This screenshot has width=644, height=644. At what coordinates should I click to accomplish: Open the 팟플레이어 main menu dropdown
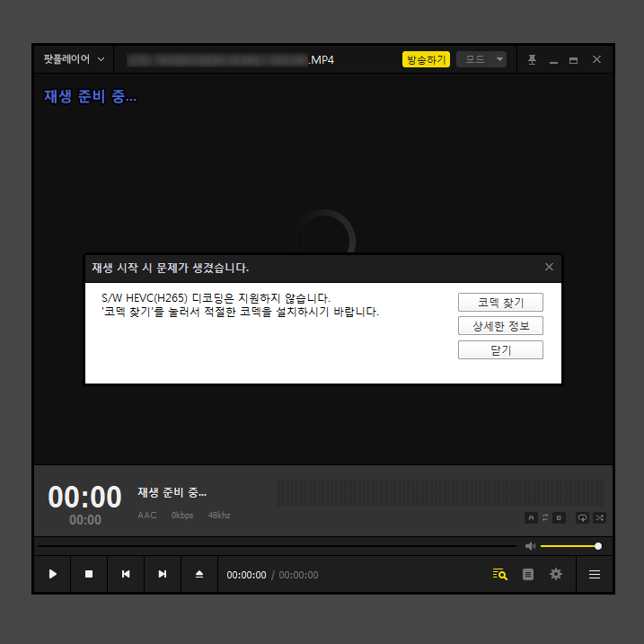(74, 59)
